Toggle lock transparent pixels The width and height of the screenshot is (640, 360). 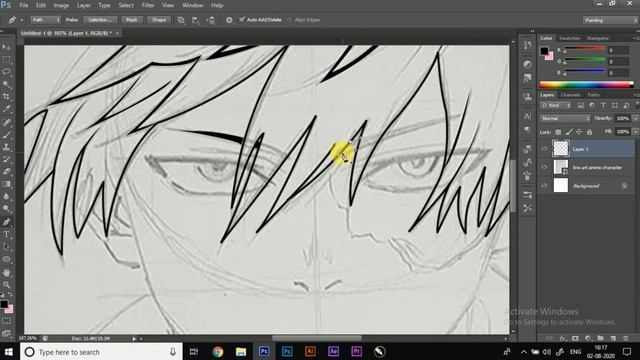tap(558, 132)
